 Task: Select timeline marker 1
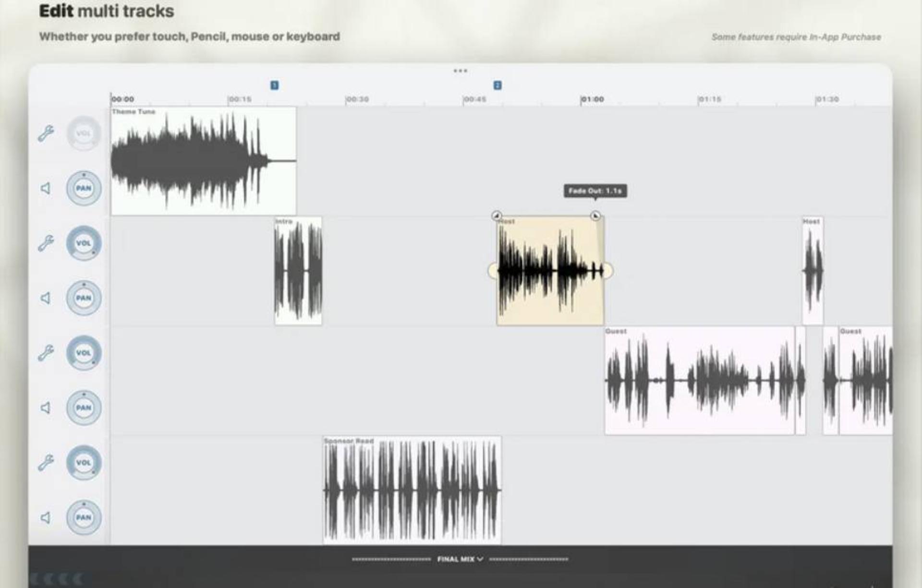coord(274,85)
